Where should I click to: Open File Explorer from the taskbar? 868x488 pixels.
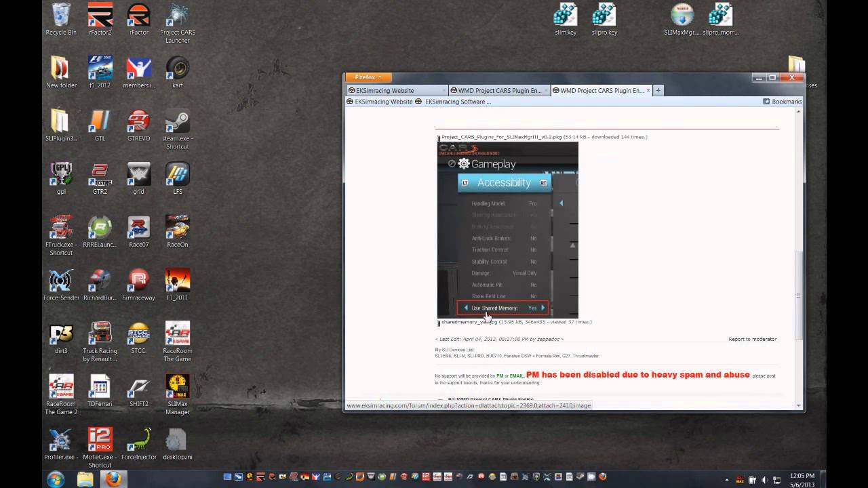point(85,479)
